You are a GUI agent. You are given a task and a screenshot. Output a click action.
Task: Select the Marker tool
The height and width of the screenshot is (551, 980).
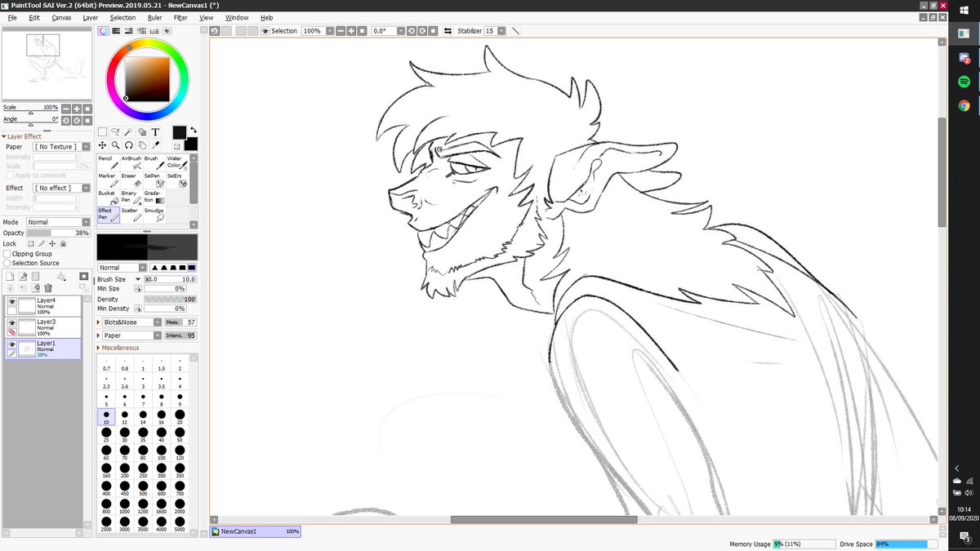click(108, 180)
